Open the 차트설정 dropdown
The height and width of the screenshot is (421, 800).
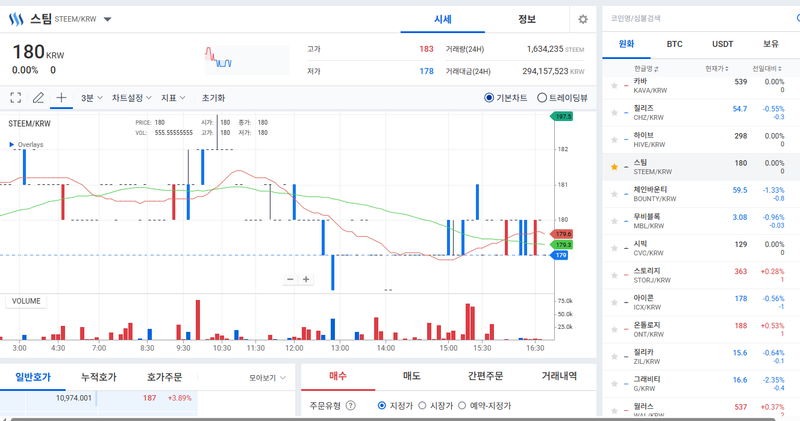(x=132, y=97)
